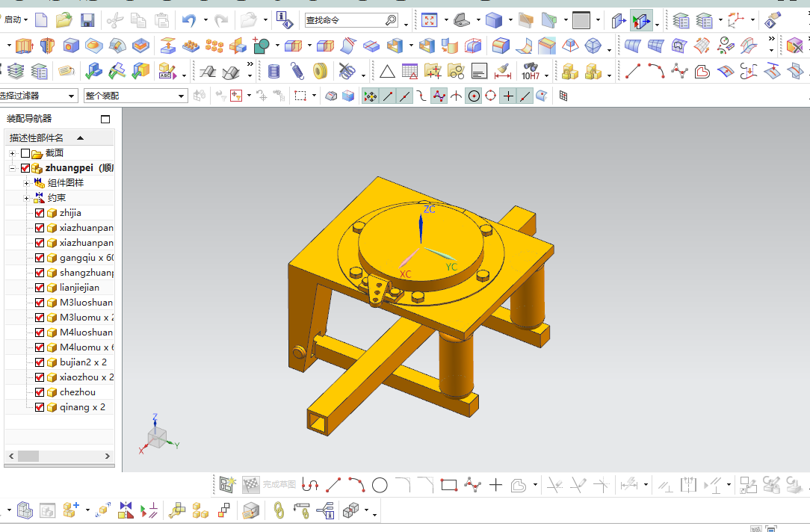Screen dimensions: 810x532
Task: Click the Unite boolean icon
Action: [261, 46]
